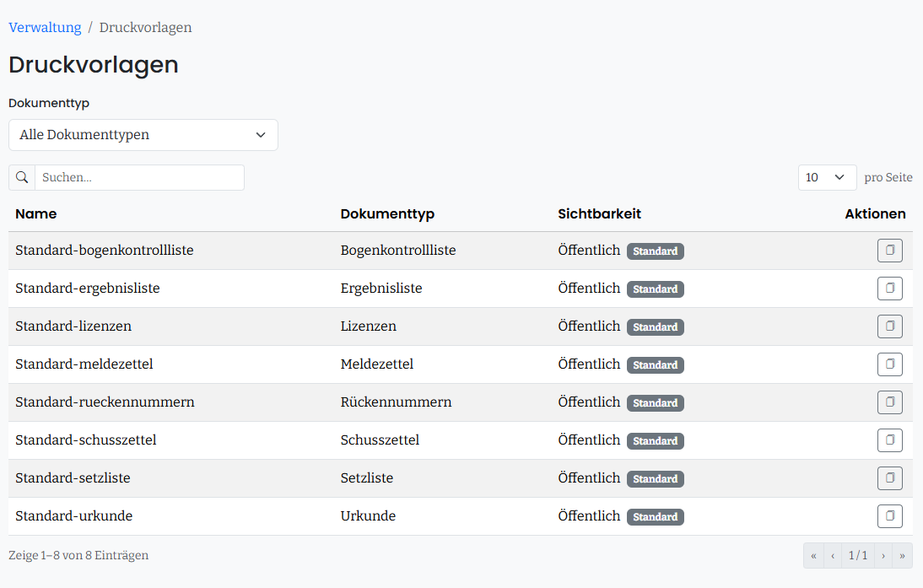Go to the Verwaltung breadcrumb link

(x=45, y=28)
